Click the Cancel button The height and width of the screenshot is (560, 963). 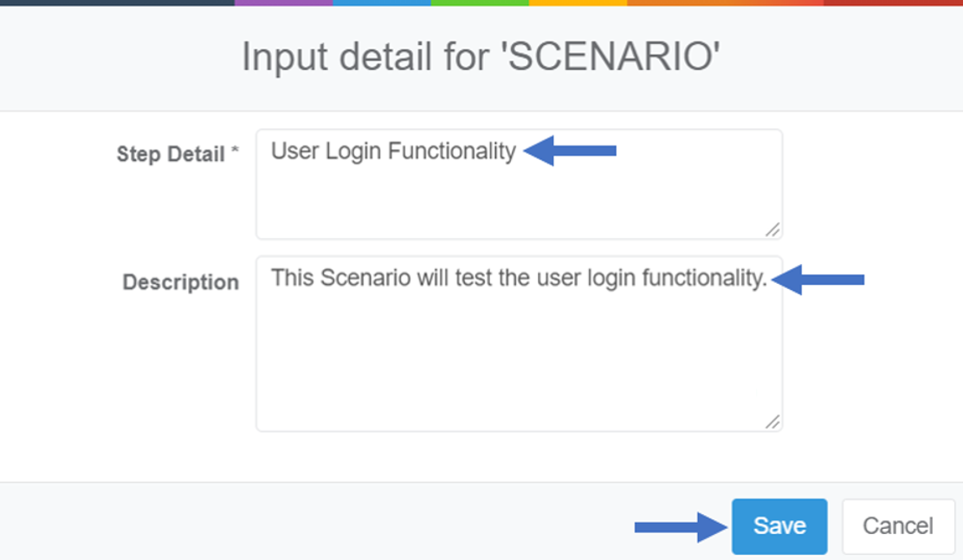pos(898,526)
